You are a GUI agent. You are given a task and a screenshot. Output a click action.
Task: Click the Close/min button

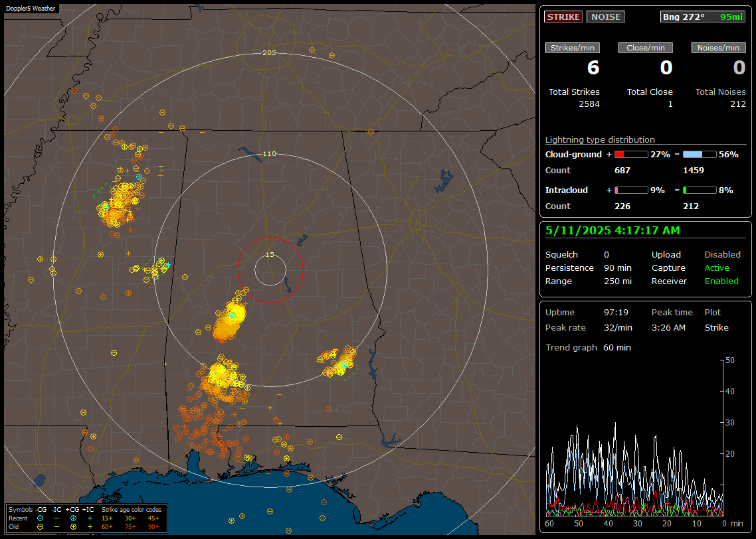tap(646, 48)
